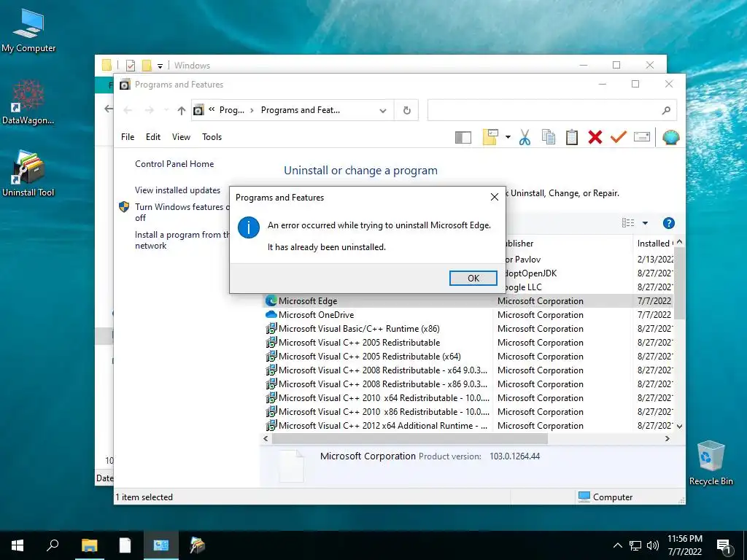Select Visual C++ 2008 Redistributable x64 row
747x560 pixels.
click(469, 370)
